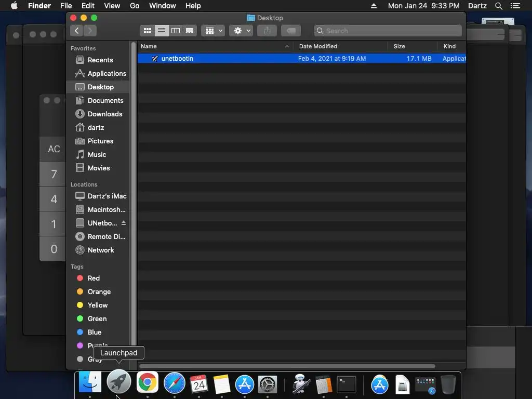Open Spotlight search in menu bar

[x=498, y=6]
